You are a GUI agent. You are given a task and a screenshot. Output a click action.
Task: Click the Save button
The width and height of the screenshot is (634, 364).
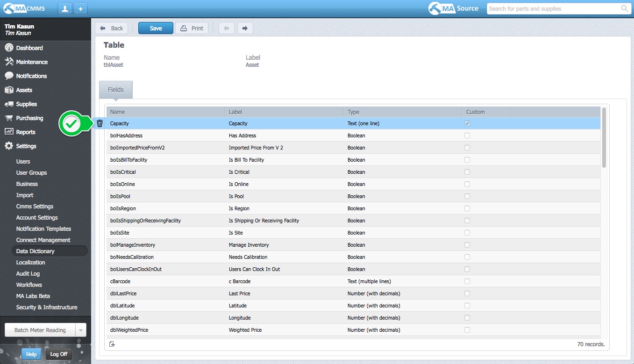[x=156, y=28]
